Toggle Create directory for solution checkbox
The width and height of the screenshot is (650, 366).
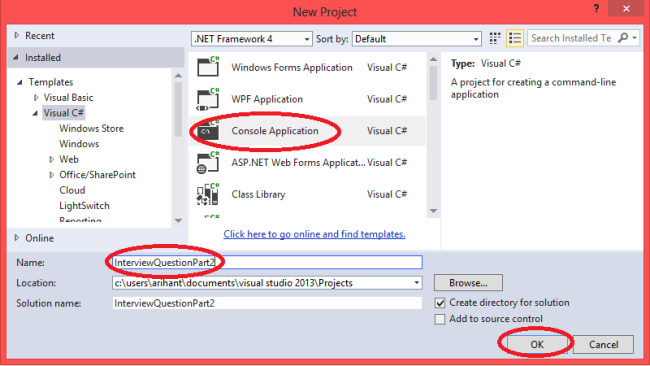(440, 303)
